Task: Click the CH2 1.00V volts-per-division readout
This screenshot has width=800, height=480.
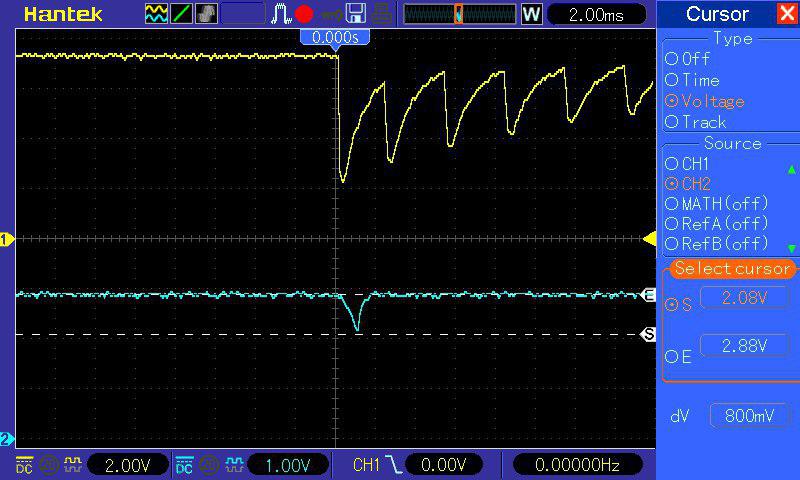Action: (x=288, y=465)
